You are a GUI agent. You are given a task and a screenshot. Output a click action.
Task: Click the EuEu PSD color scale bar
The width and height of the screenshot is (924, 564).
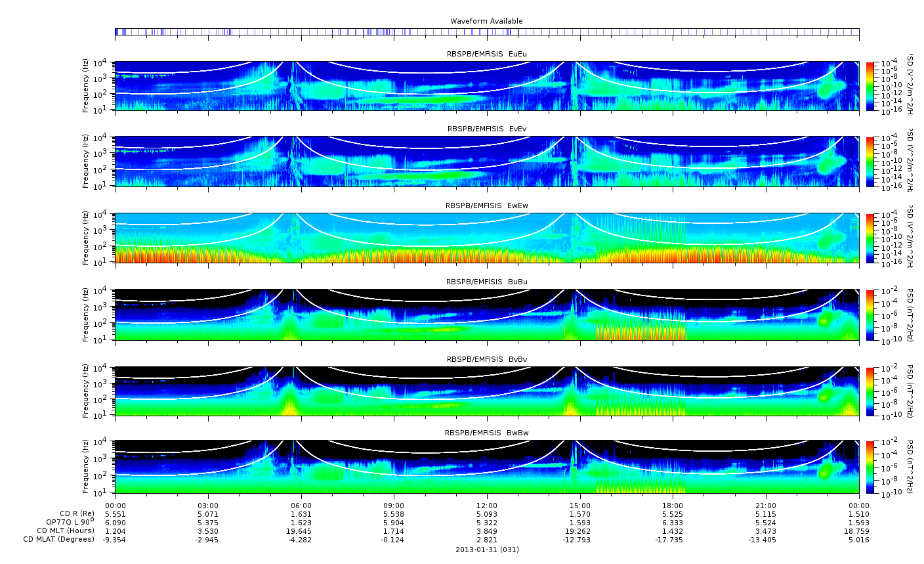click(x=870, y=86)
